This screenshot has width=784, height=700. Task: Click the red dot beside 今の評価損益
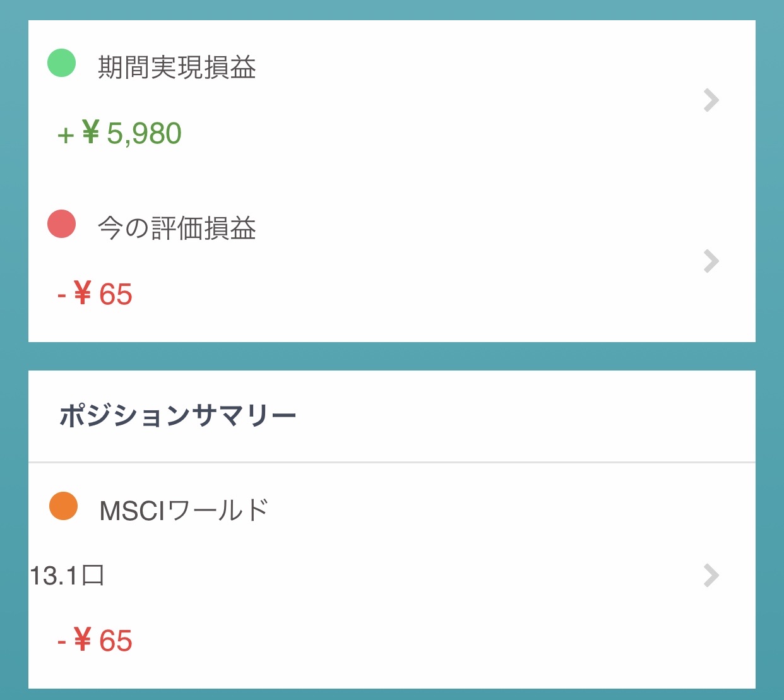click(62, 224)
